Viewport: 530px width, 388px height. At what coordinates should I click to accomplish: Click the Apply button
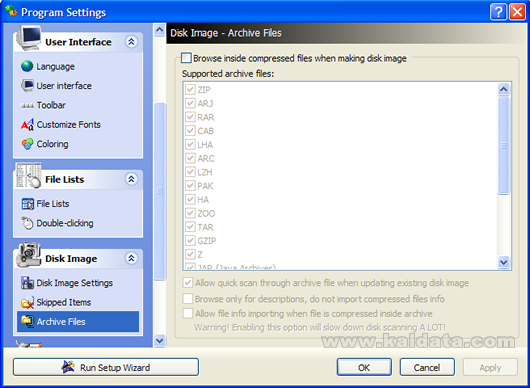pos(490,367)
